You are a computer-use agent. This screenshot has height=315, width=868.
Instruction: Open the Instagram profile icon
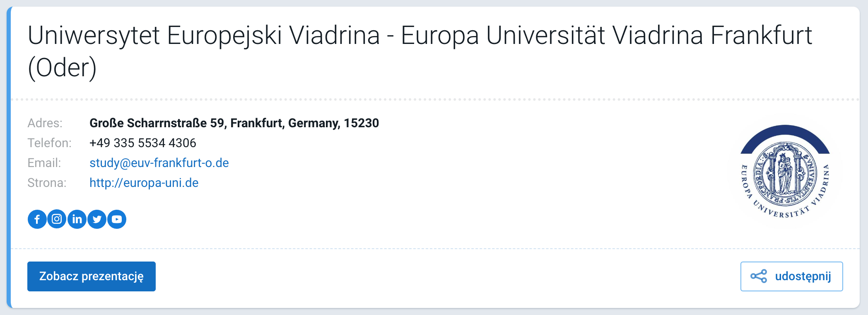coord(57,219)
